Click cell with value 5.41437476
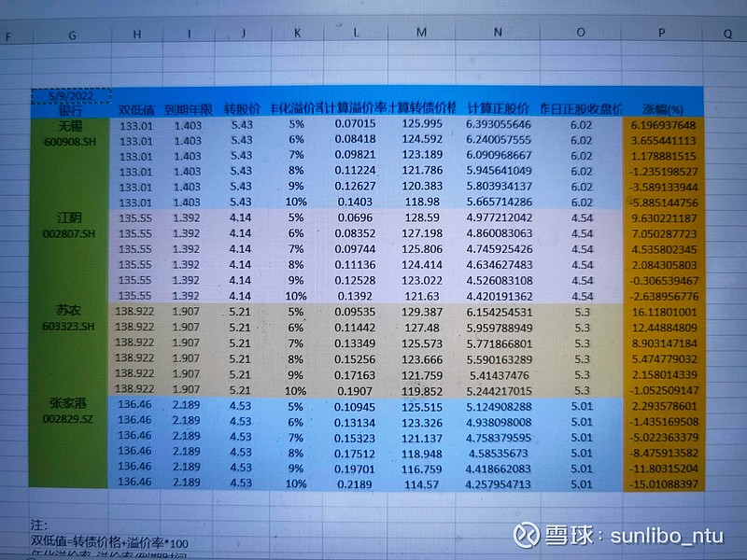This screenshot has width=747, height=560. [500, 375]
